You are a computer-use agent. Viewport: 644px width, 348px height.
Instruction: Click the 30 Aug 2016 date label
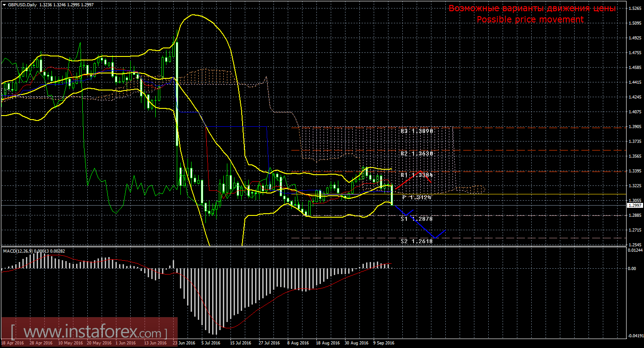[357, 343]
